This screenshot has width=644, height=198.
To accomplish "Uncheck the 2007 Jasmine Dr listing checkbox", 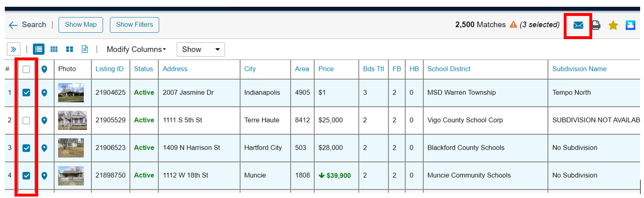I will [27, 93].
